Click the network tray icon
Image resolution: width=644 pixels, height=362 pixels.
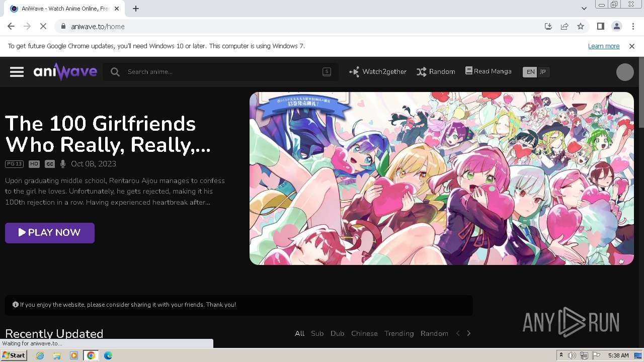tap(584, 355)
